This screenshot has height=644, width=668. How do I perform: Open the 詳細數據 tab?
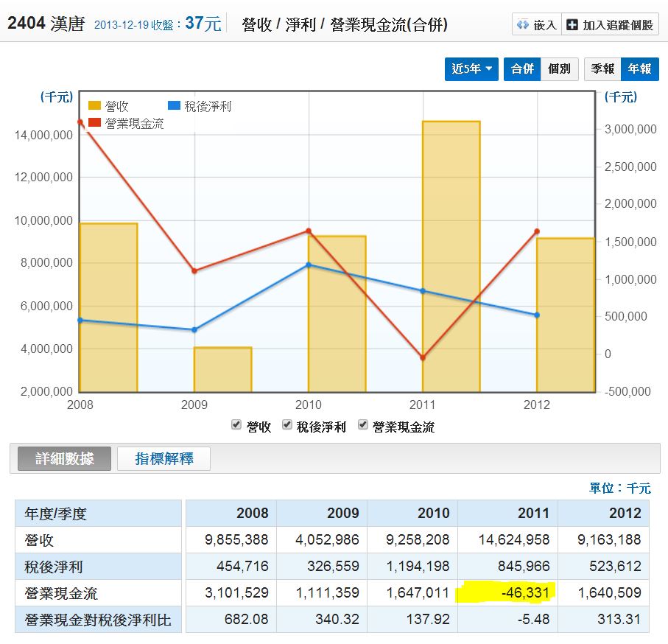(65, 458)
